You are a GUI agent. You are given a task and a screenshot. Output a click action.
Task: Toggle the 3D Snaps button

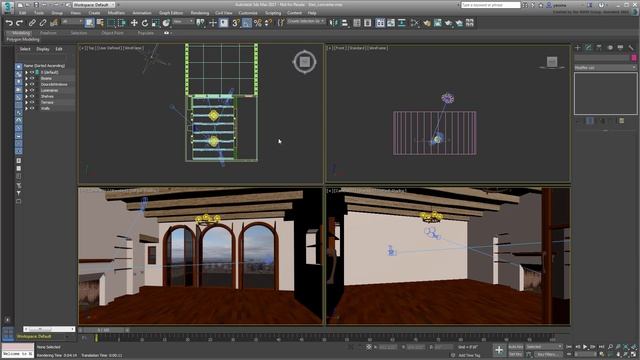coord(236,23)
